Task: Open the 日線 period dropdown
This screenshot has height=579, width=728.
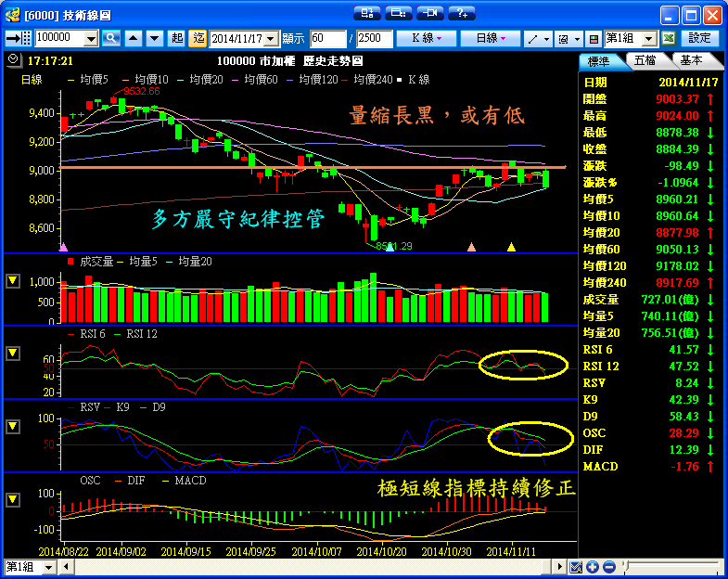Action: [491, 38]
